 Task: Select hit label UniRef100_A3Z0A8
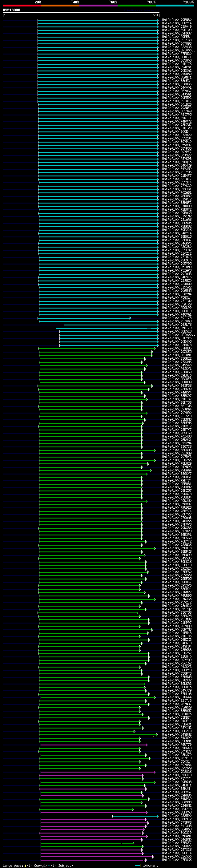(x=177, y=321)
